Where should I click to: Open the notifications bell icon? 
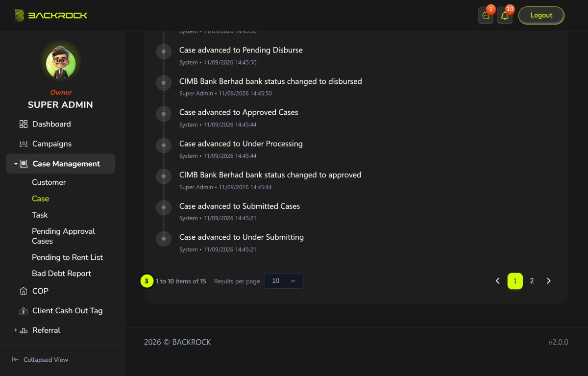point(505,16)
